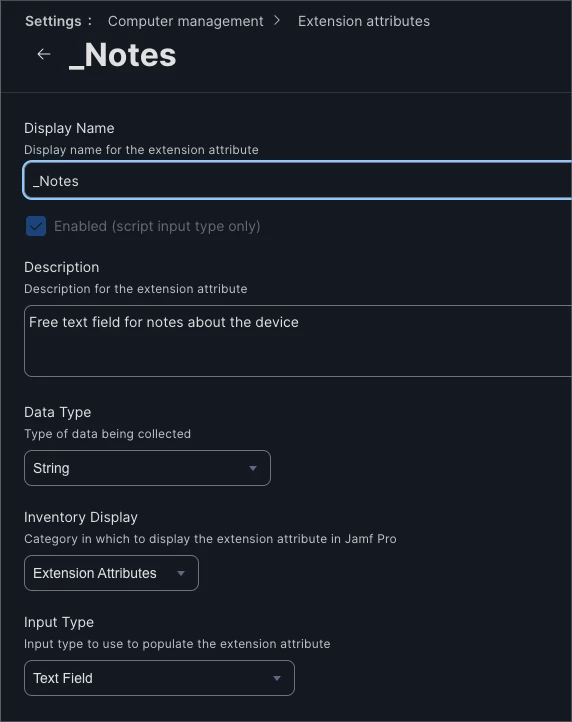Go back using the arrow beside _Notes

[x=44, y=54]
